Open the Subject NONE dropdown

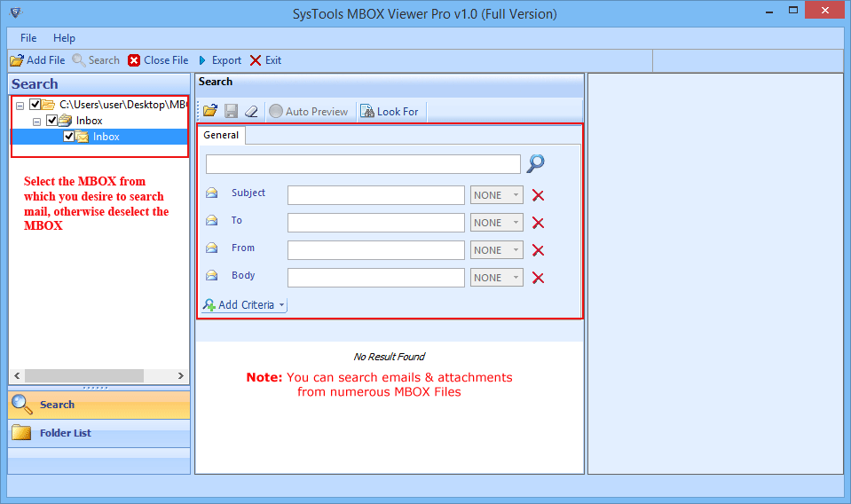[x=497, y=195]
